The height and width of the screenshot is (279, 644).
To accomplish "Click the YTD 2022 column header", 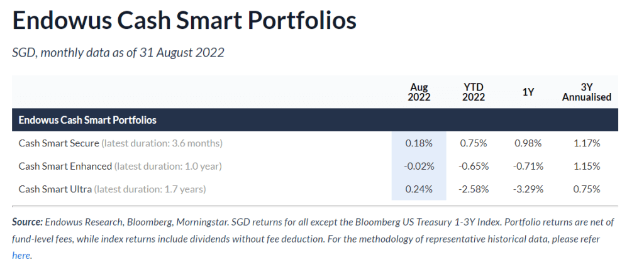I will [473, 92].
